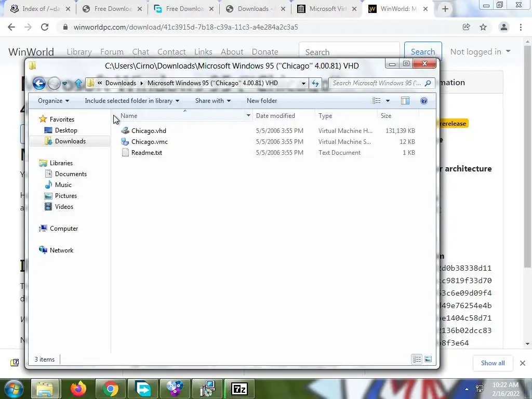Click the Explorer refresh button

pyautogui.click(x=315, y=83)
